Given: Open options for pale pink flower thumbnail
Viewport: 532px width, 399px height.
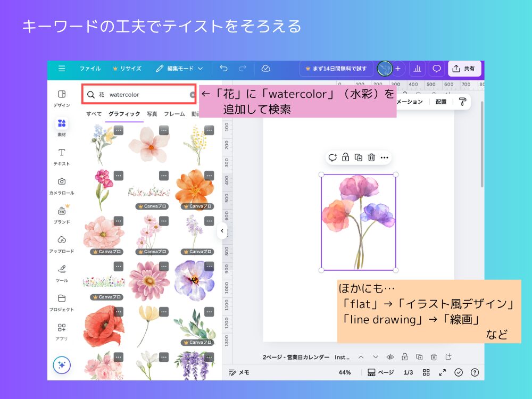Looking at the screenshot, I should pyautogui.click(x=164, y=130).
